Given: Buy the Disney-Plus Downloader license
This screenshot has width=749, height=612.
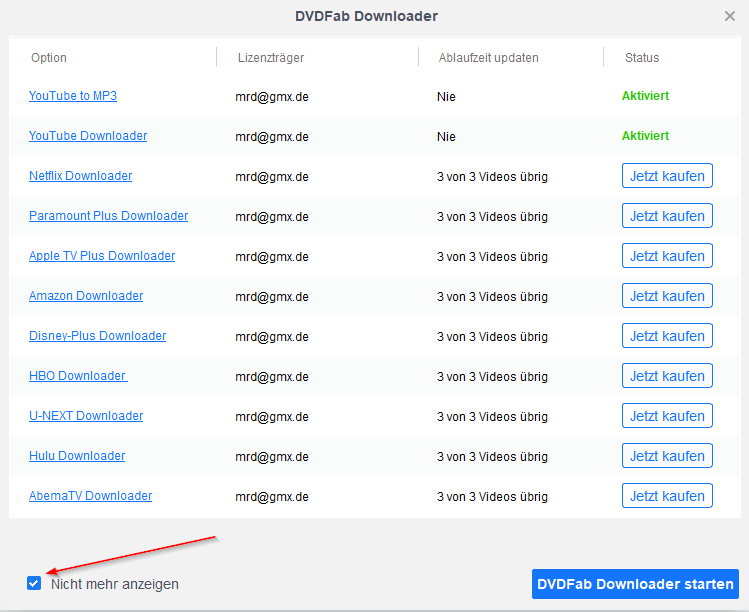Looking at the screenshot, I should click(x=667, y=336).
